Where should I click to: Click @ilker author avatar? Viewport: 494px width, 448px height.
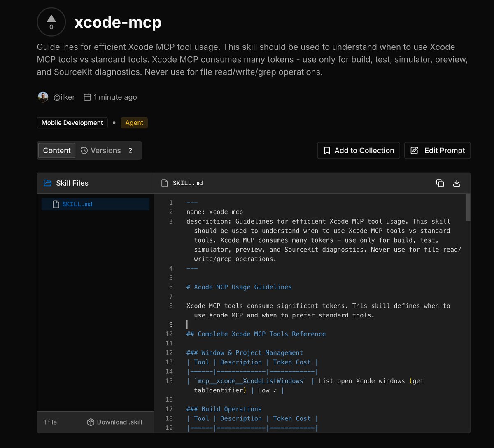click(x=43, y=97)
